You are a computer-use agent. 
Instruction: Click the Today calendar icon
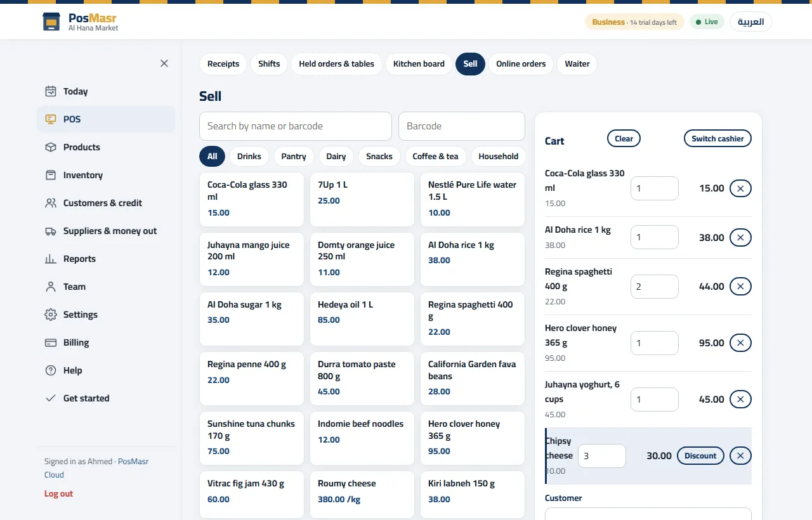coord(51,91)
